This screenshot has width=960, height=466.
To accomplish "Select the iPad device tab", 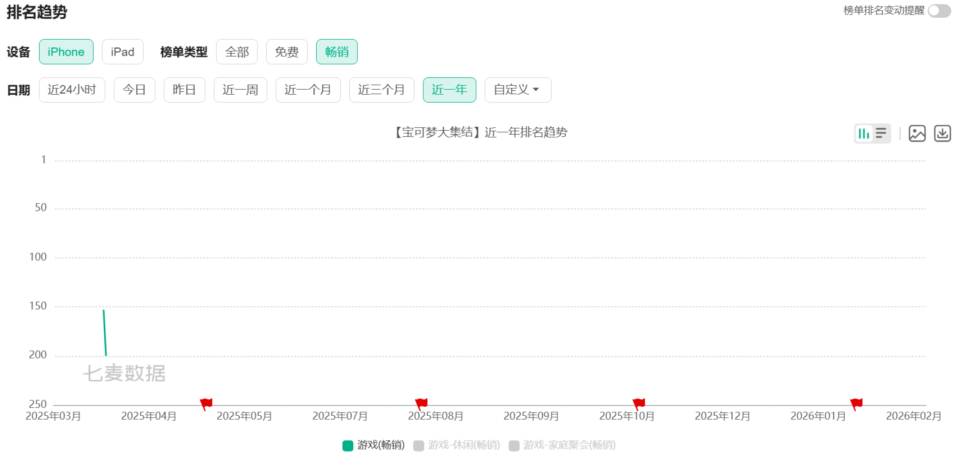I will click(x=122, y=52).
